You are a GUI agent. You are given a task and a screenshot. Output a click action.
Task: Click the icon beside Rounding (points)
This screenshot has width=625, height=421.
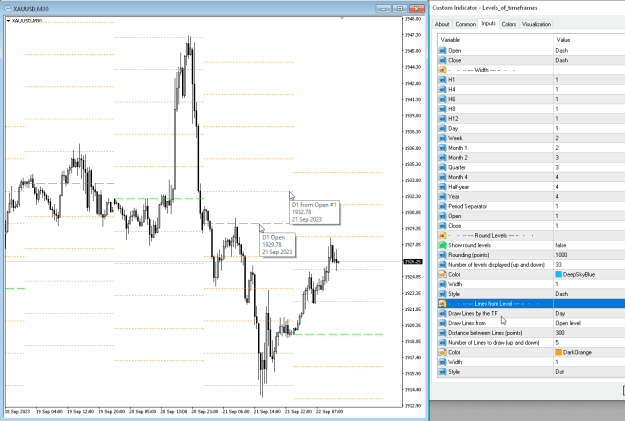(x=442, y=255)
